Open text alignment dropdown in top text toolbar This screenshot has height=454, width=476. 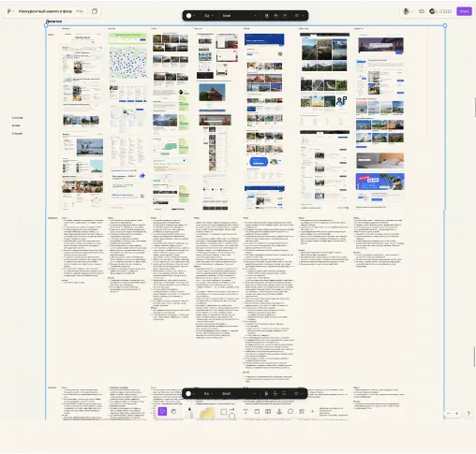(299, 16)
